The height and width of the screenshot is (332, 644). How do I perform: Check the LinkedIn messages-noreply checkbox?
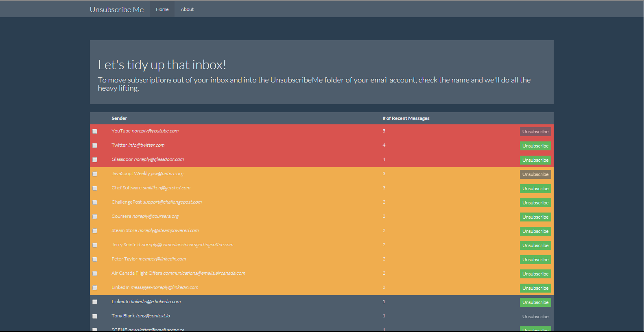[95, 288]
